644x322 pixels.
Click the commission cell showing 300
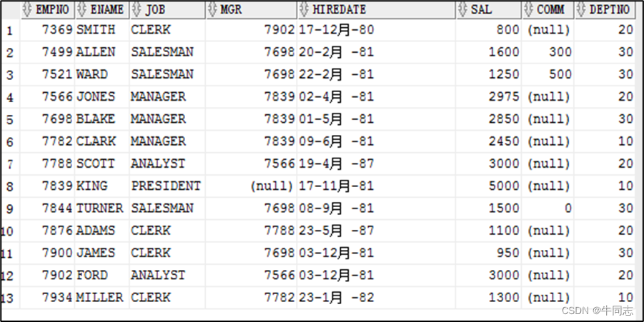548,52
